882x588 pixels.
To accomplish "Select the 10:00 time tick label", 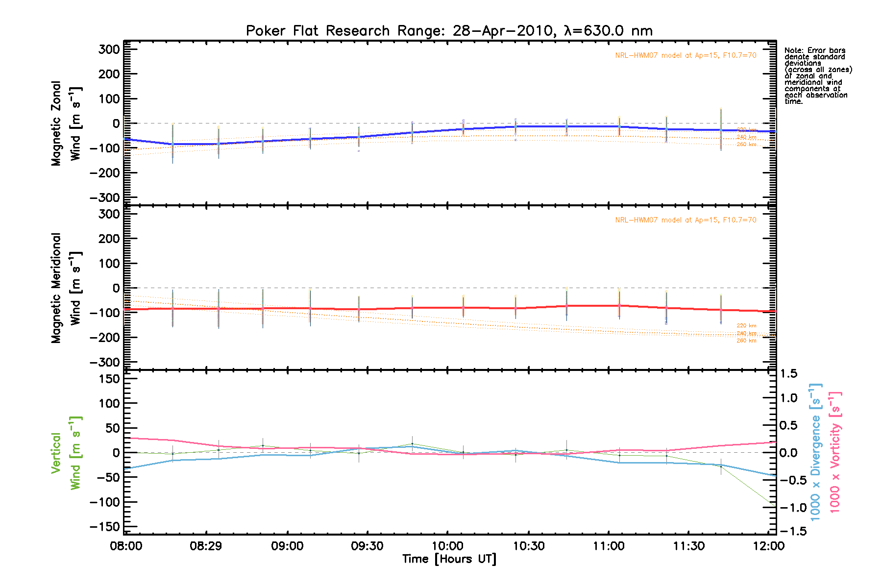I will click(x=448, y=546).
